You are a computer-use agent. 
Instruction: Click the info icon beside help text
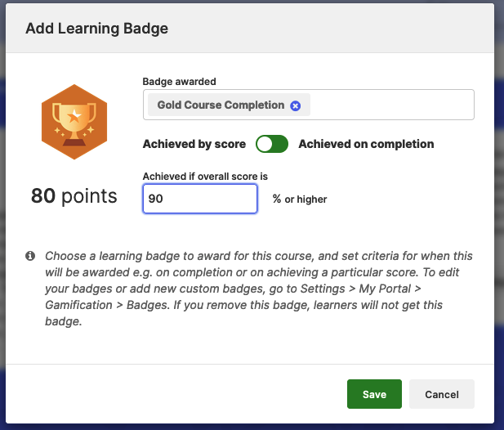point(30,256)
